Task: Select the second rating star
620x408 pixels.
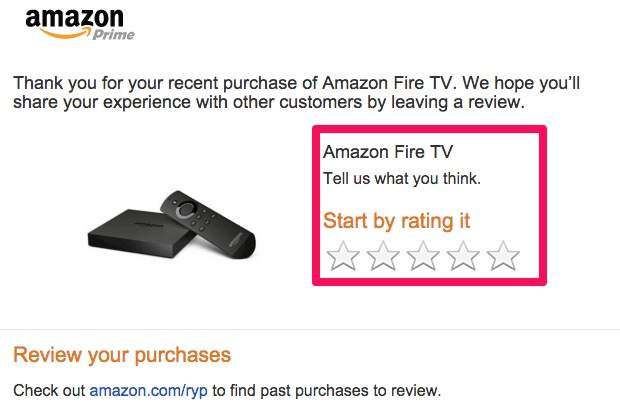Action: coord(383,256)
